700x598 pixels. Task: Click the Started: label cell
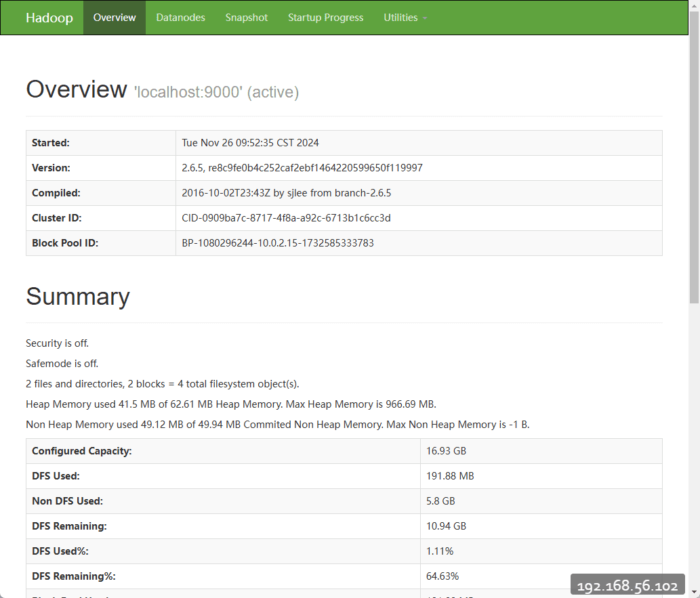[101, 143]
